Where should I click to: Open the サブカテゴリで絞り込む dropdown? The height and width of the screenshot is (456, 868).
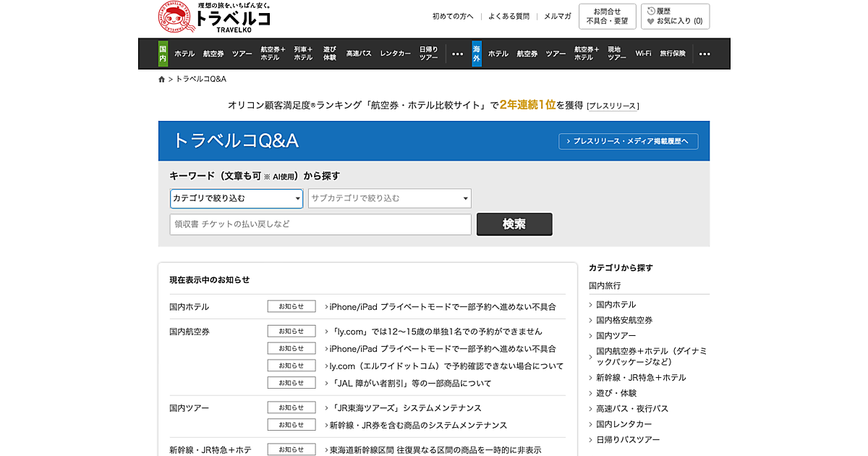tap(390, 198)
